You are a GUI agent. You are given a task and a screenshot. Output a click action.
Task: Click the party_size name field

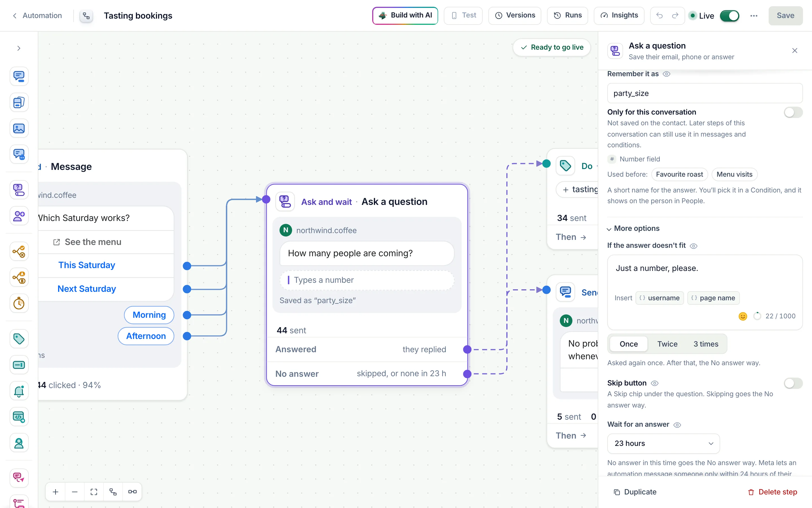click(x=705, y=93)
